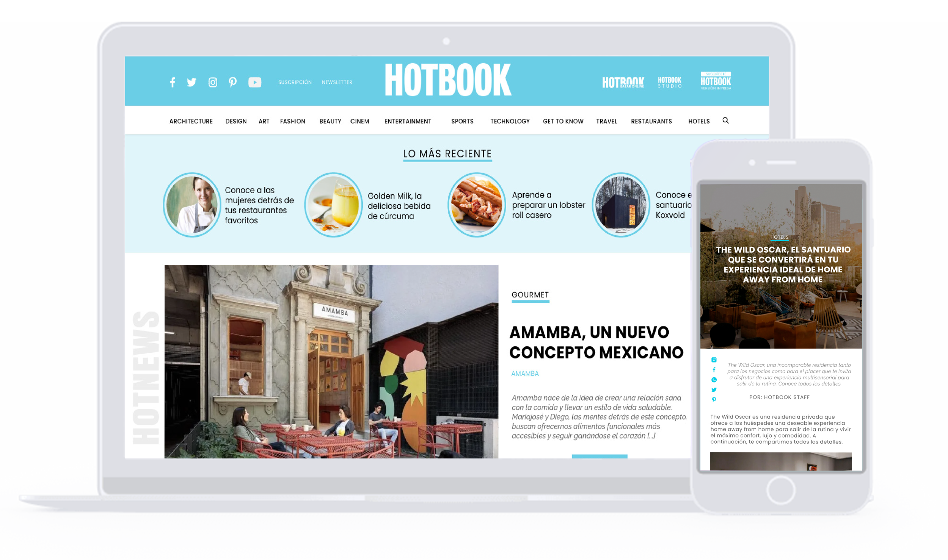This screenshot has width=948, height=560.
Task: Open the Facebook icon in header
Action: pos(173,82)
